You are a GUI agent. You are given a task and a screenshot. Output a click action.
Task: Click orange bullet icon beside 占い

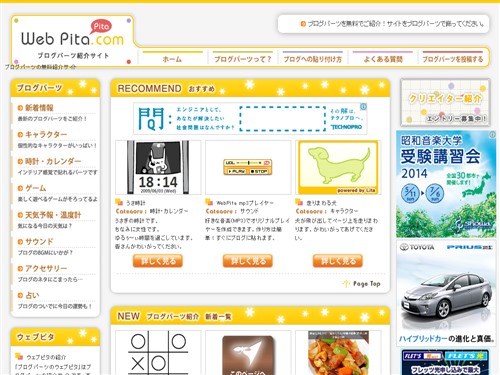pyautogui.click(x=20, y=295)
